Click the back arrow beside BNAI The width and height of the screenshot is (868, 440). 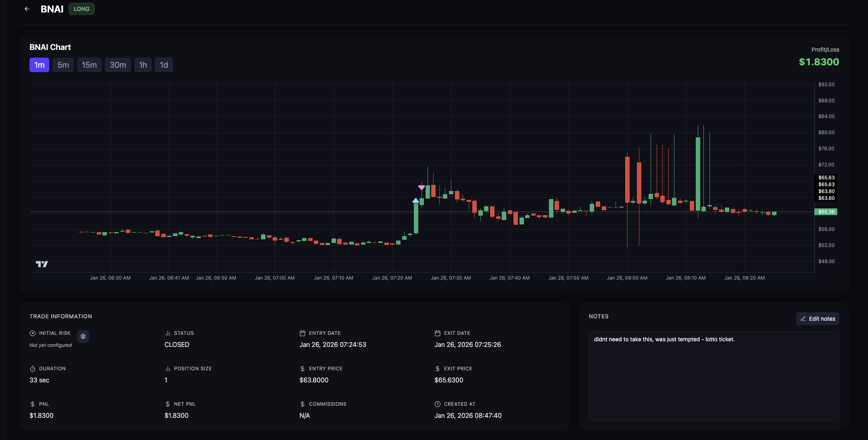tap(27, 9)
